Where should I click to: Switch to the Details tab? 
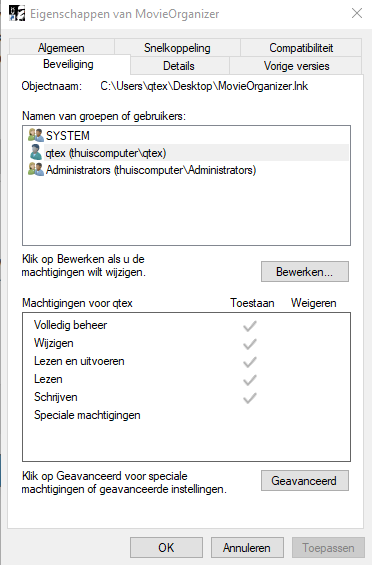[x=179, y=66]
